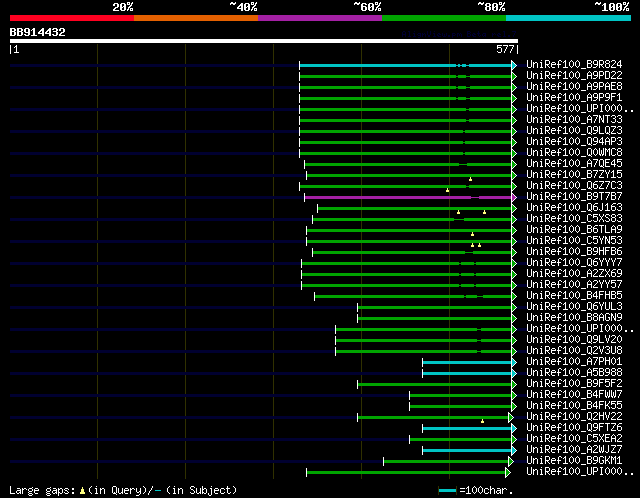
Task: Select the UniRef100_B4FWW7 label
Action: pos(574,395)
